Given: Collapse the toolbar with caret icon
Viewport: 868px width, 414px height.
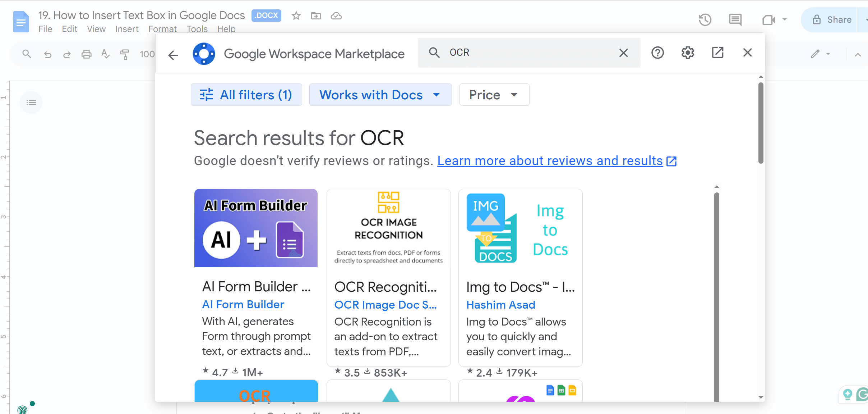Looking at the screenshot, I should point(858,55).
